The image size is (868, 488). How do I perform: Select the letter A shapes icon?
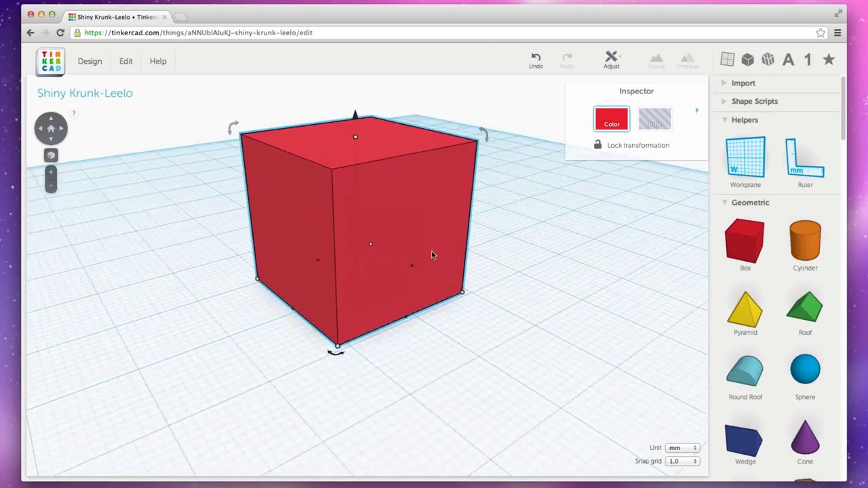[788, 60]
